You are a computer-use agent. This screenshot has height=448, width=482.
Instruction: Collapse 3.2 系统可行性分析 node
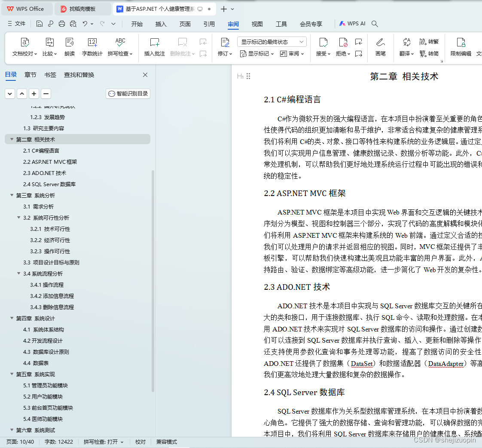(19, 218)
